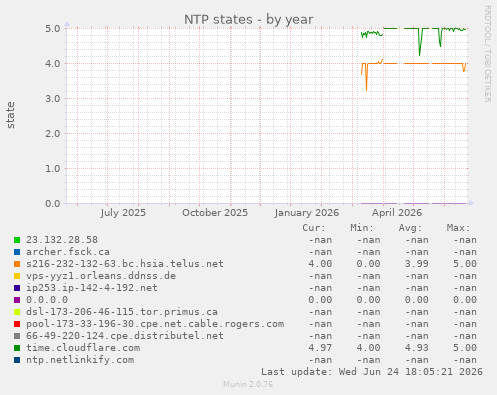497x395 pixels.
Task: Click the dark green swatch for time.cloudflare.com
Action: (17, 348)
